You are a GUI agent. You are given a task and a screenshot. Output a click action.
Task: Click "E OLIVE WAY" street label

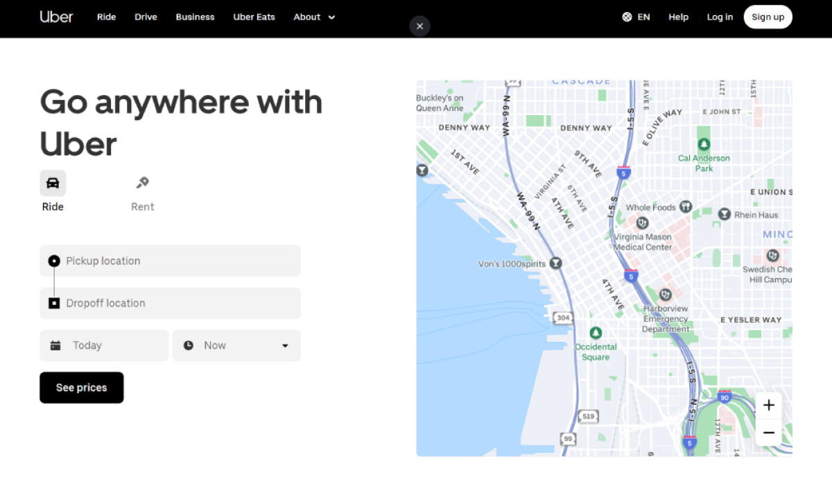662,127
